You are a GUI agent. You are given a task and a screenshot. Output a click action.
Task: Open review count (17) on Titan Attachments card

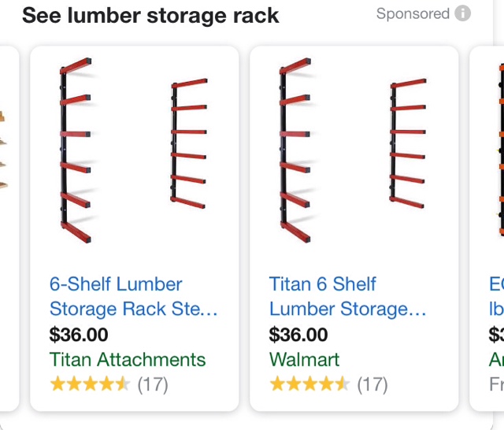pos(153,384)
